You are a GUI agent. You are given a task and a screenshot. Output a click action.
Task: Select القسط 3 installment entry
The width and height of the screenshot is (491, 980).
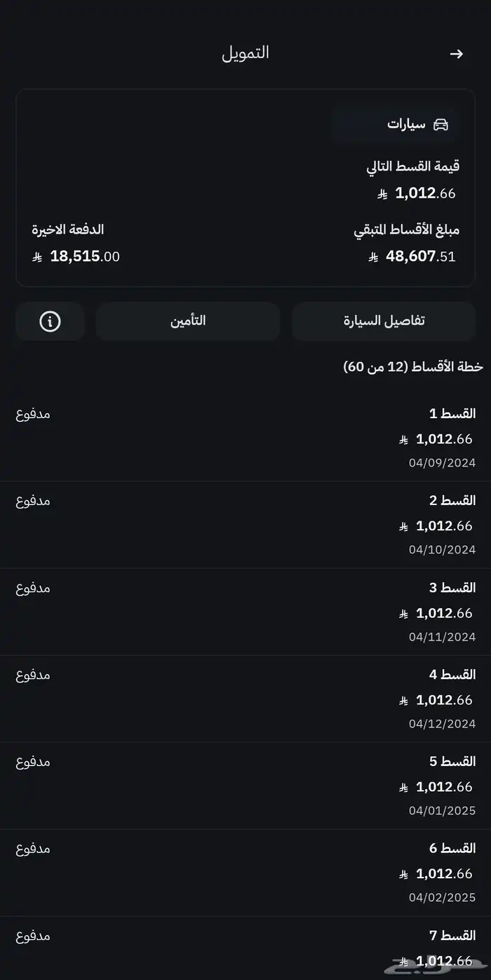tap(245, 612)
